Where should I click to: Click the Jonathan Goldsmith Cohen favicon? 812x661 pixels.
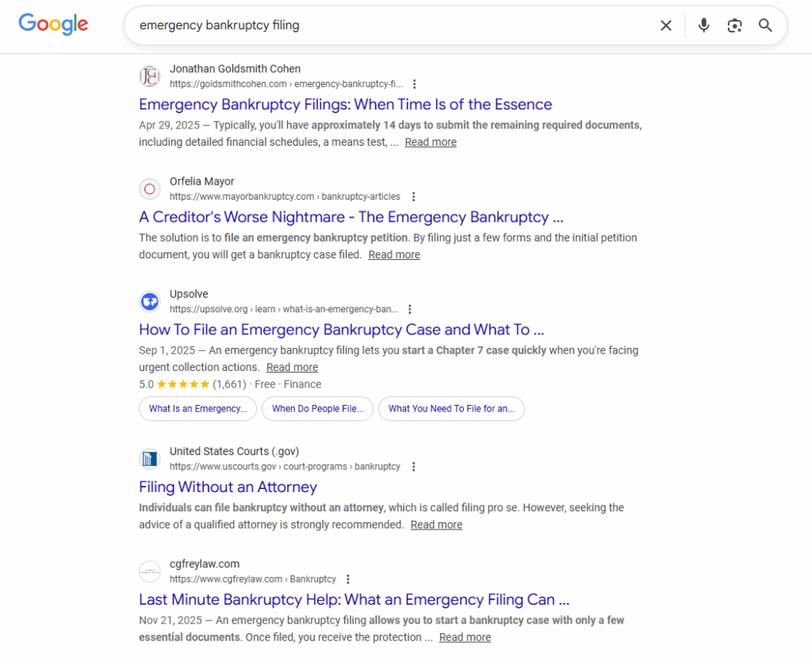tap(149, 76)
